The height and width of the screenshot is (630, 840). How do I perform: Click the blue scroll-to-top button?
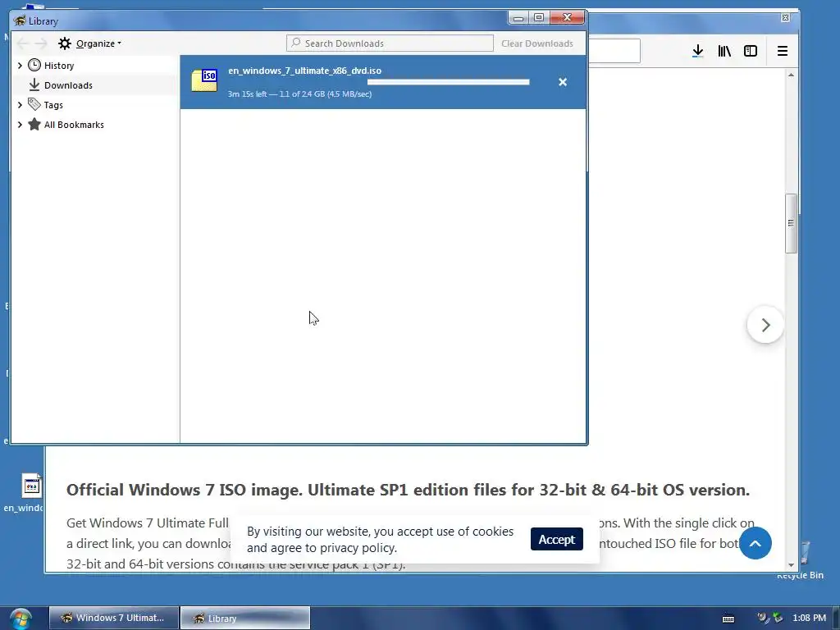(x=756, y=543)
